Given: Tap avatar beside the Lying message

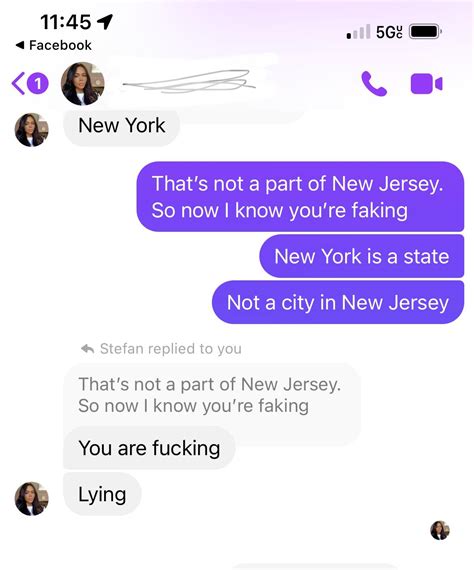Looking at the screenshot, I should 32,498.
